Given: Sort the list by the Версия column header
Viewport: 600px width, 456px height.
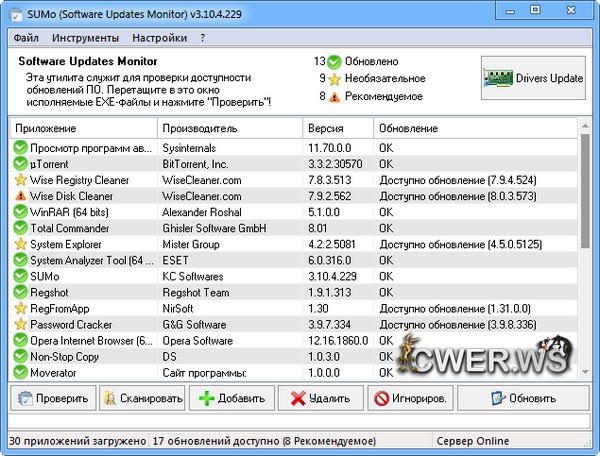Looking at the screenshot, I should click(x=338, y=129).
